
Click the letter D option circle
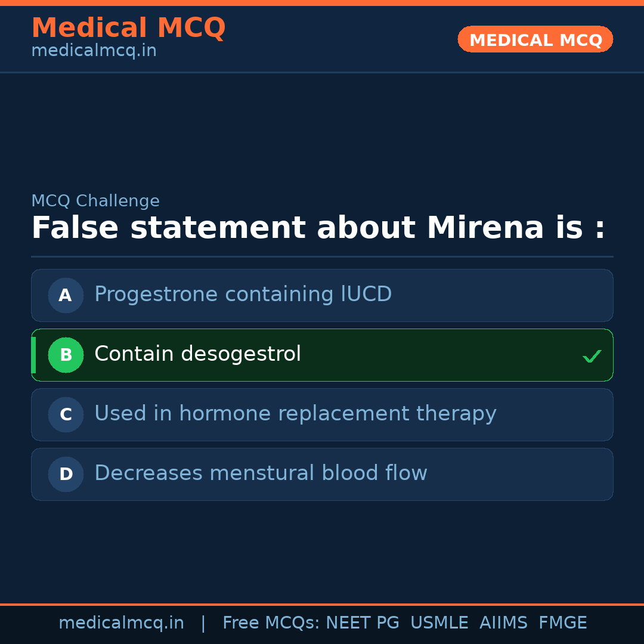point(66,474)
